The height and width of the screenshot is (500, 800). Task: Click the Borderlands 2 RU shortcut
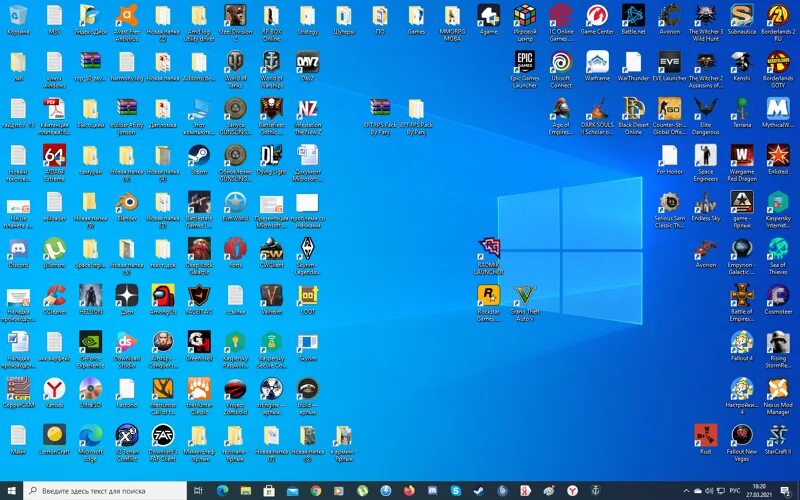[x=778, y=16]
